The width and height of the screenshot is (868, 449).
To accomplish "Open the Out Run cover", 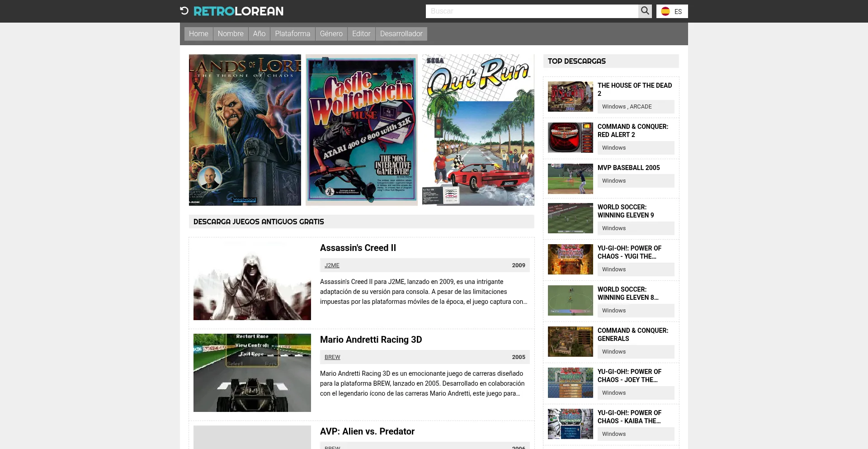I will [478, 130].
